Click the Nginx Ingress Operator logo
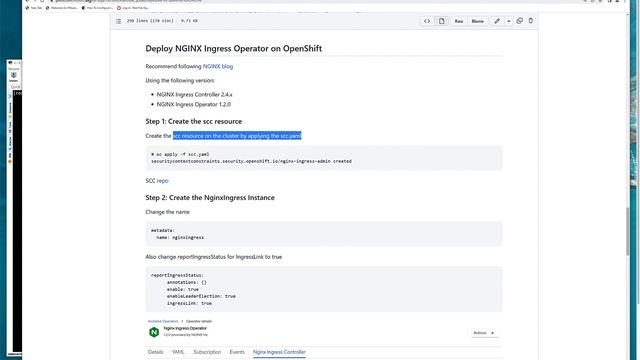 coord(154,332)
